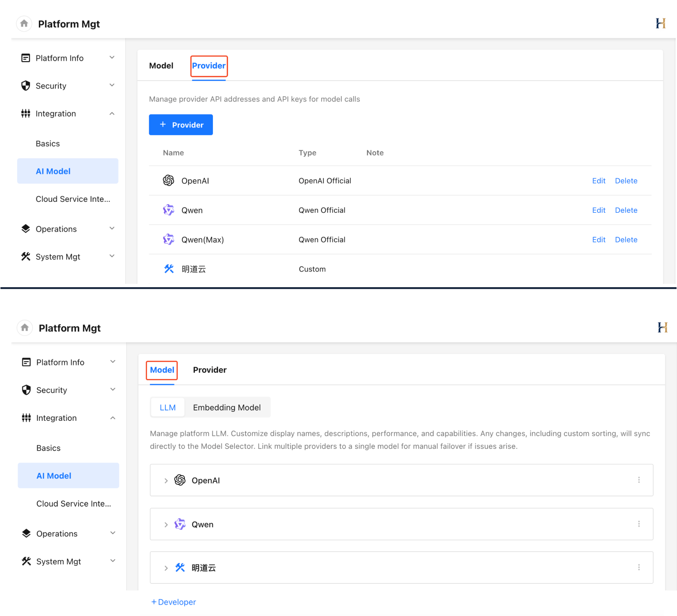Click the 明道云 tools icon in the provider table
Image resolution: width=677 pixels, height=616 pixels.
[169, 269]
